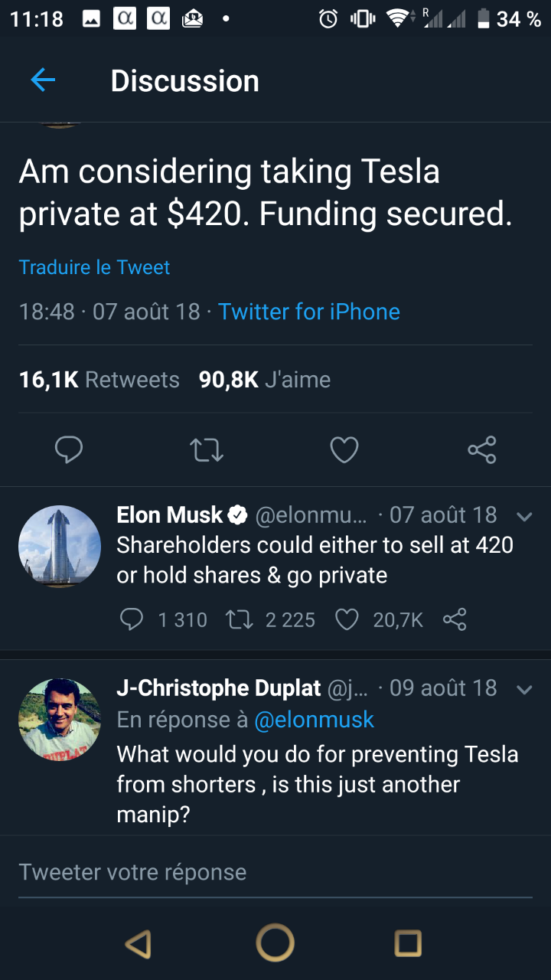Share the main Tesla tweet
Image resolution: width=551 pixels, height=980 pixels.
coord(482,449)
